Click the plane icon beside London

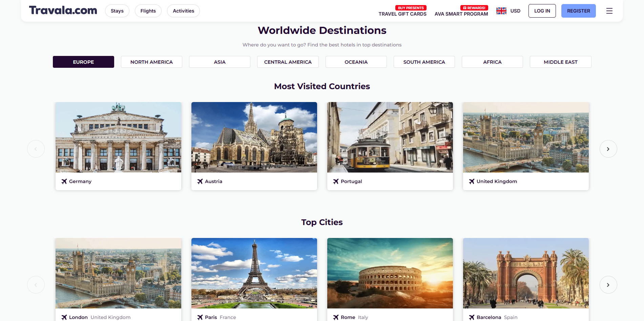coord(64,317)
